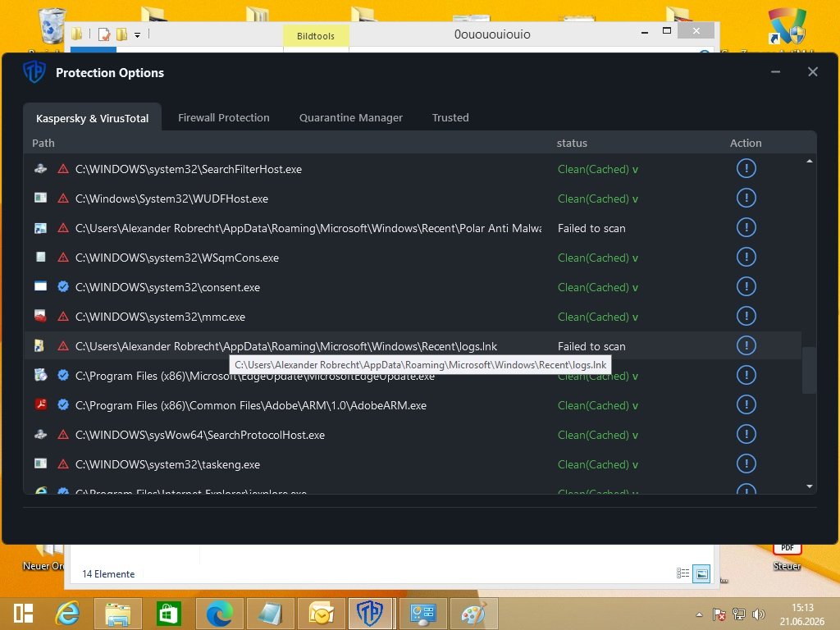The image size is (840, 630).
Task: Expand Clean(Cached) status of AdobeARM.exe
Action: [597, 405]
